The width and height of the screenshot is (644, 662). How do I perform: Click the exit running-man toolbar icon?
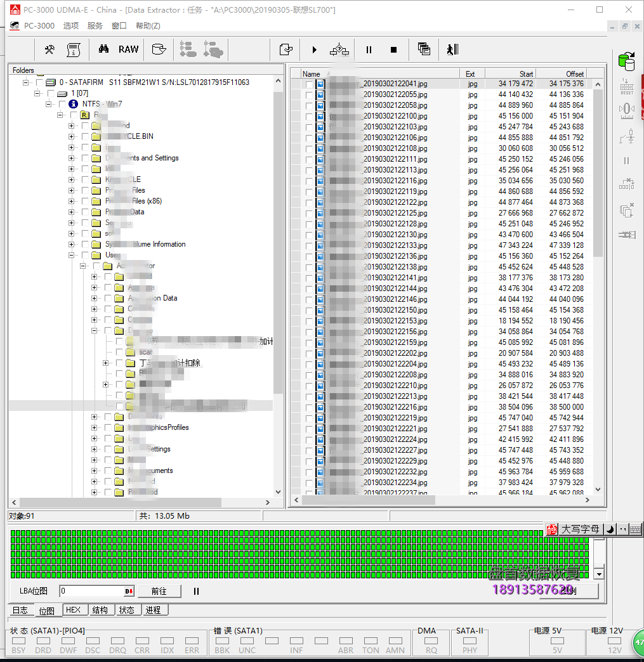452,50
